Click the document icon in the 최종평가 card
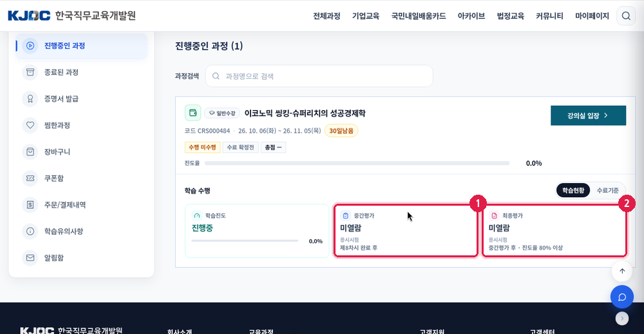 494,215
